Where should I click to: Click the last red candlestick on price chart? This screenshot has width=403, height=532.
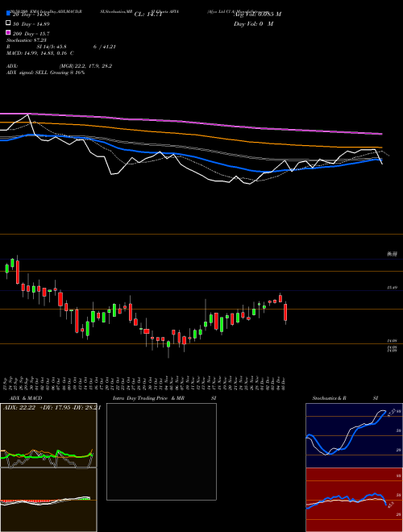(285, 312)
